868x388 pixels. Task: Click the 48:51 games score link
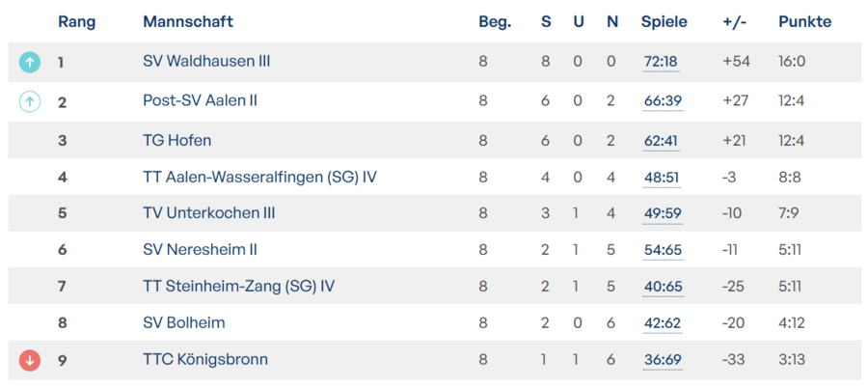pos(661,178)
